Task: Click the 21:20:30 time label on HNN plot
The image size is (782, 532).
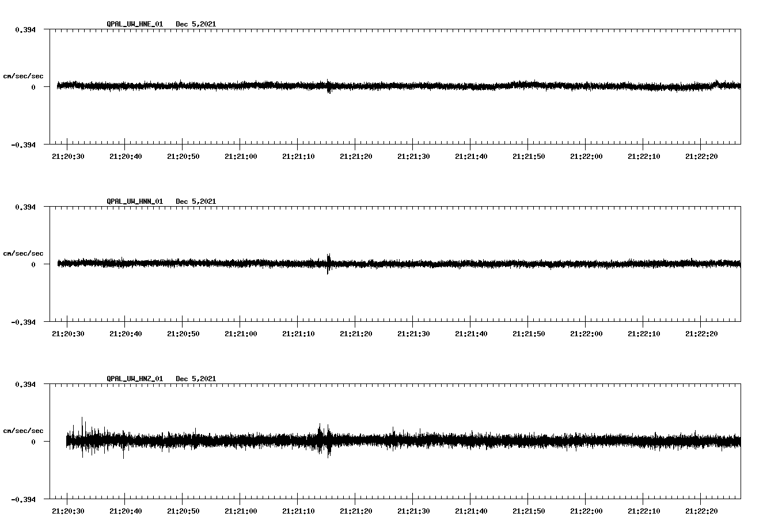Action: coord(68,334)
